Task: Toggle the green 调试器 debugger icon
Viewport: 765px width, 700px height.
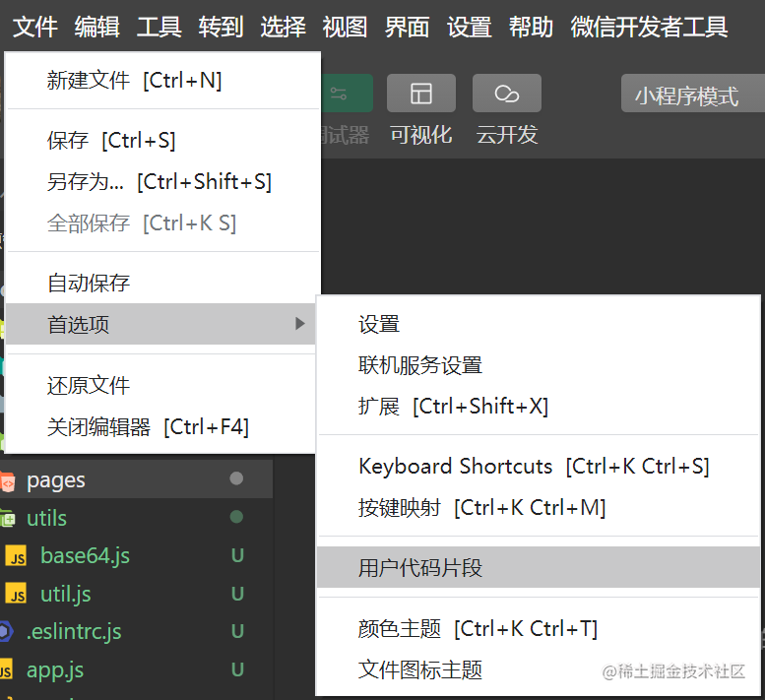Action: pyautogui.click(x=347, y=94)
